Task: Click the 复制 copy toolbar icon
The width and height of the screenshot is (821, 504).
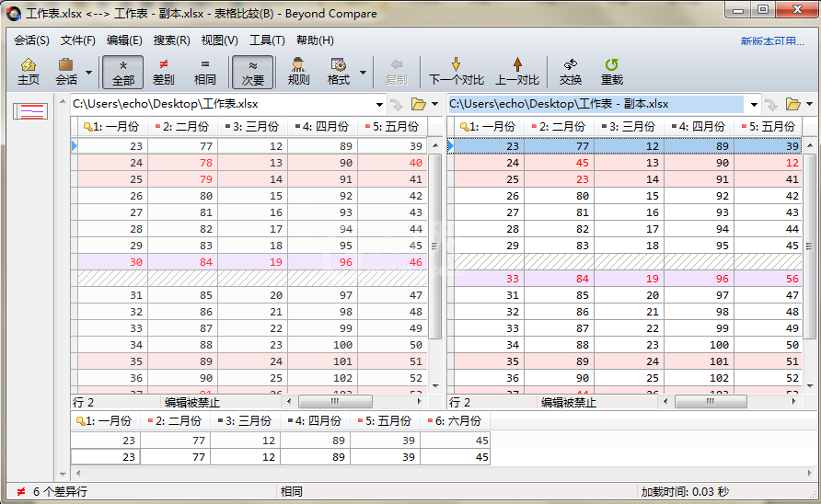Action: (x=397, y=72)
